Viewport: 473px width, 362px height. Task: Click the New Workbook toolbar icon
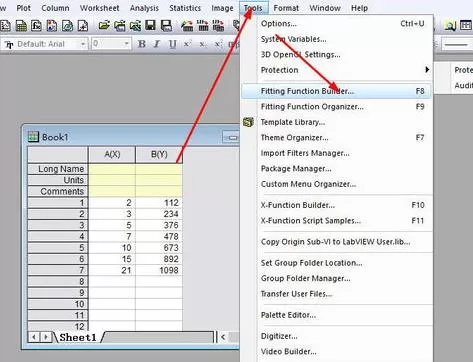tap(21, 26)
